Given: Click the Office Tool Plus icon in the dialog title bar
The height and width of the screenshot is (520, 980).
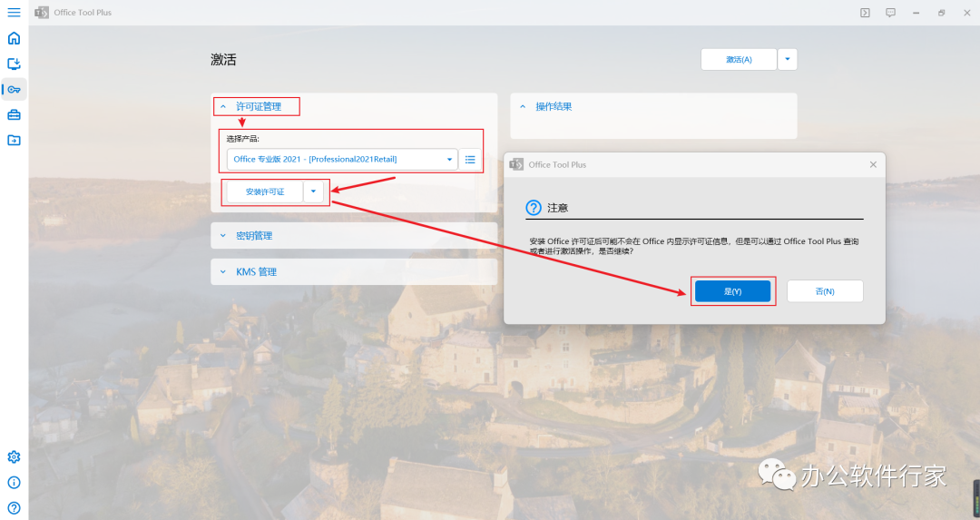Looking at the screenshot, I should (516, 164).
